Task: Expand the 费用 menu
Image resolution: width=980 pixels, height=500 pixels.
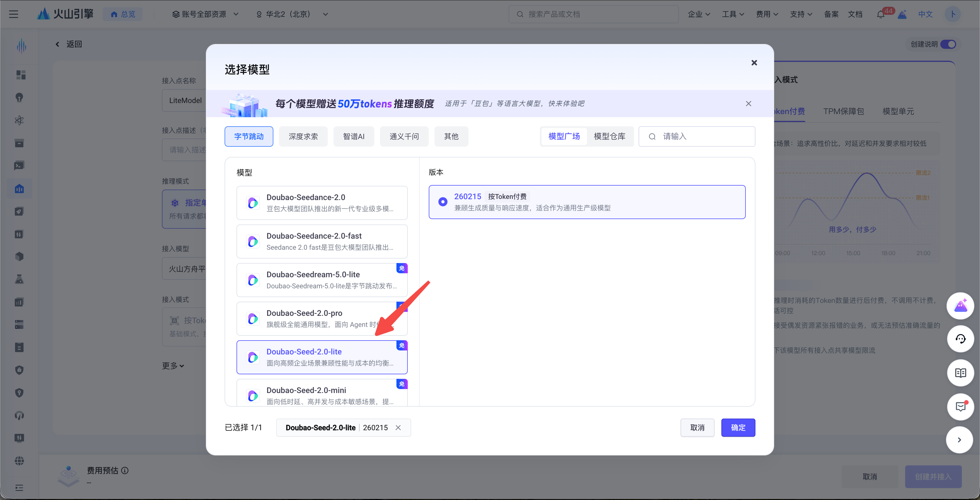Action: (767, 14)
